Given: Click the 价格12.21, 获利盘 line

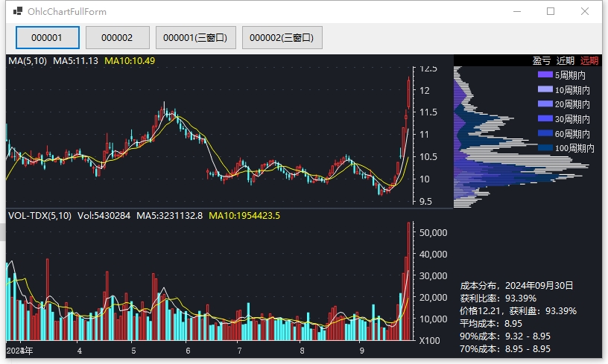Looking at the screenshot, I should (518, 311).
